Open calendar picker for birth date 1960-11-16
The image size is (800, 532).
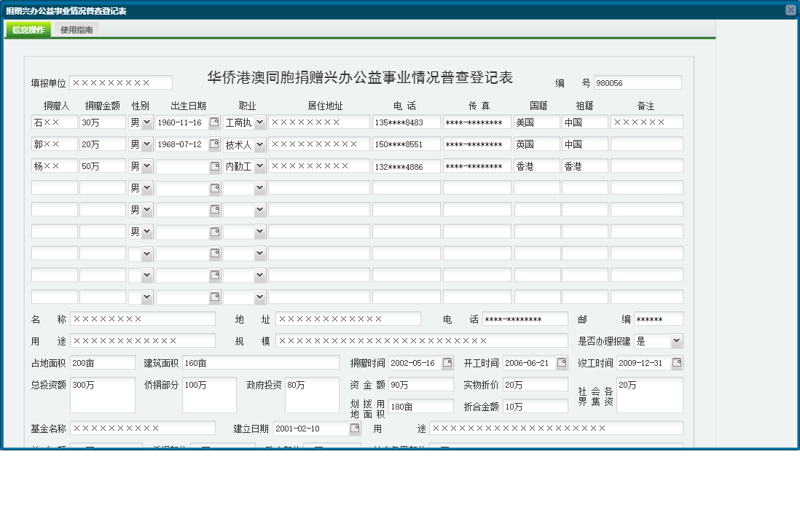pos(214,122)
